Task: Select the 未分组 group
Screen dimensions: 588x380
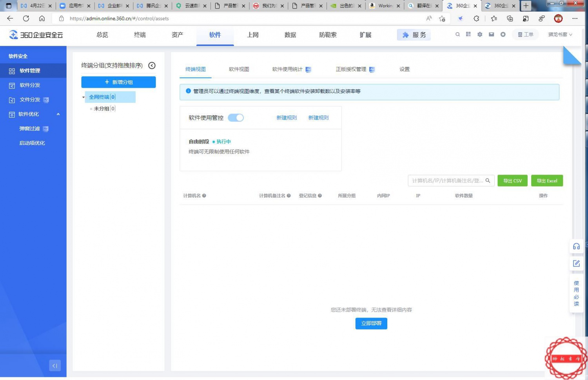Action: click(x=104, y=109)
